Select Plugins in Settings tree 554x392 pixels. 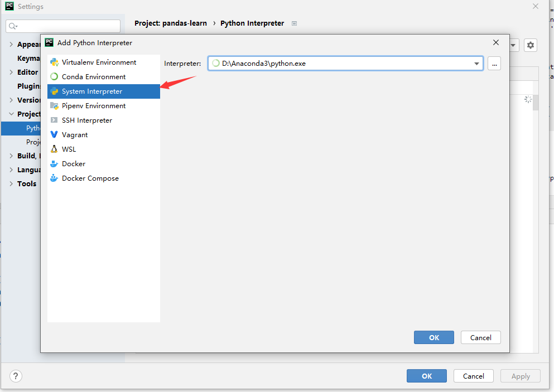pos(29,86)
